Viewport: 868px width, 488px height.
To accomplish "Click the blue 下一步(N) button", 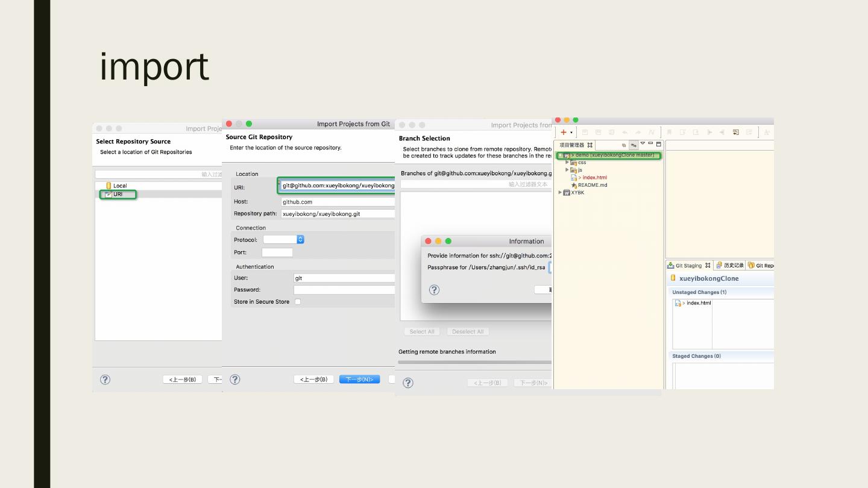I will click(x=359, y=380).
